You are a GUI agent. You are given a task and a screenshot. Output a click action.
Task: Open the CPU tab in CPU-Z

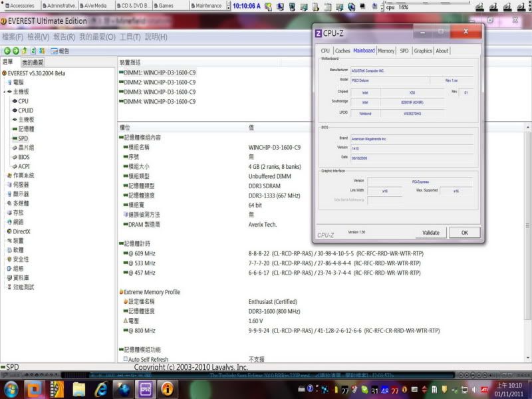point(325,51)
